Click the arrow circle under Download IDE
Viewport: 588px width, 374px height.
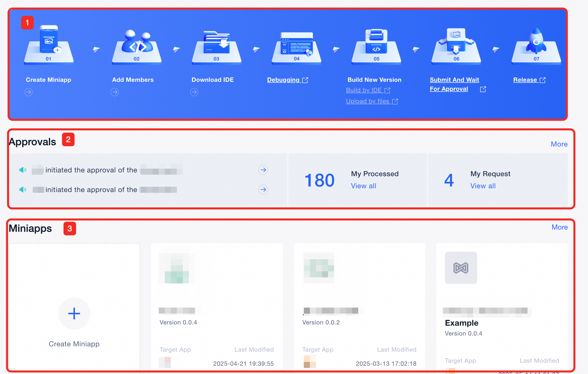point(194,92)
